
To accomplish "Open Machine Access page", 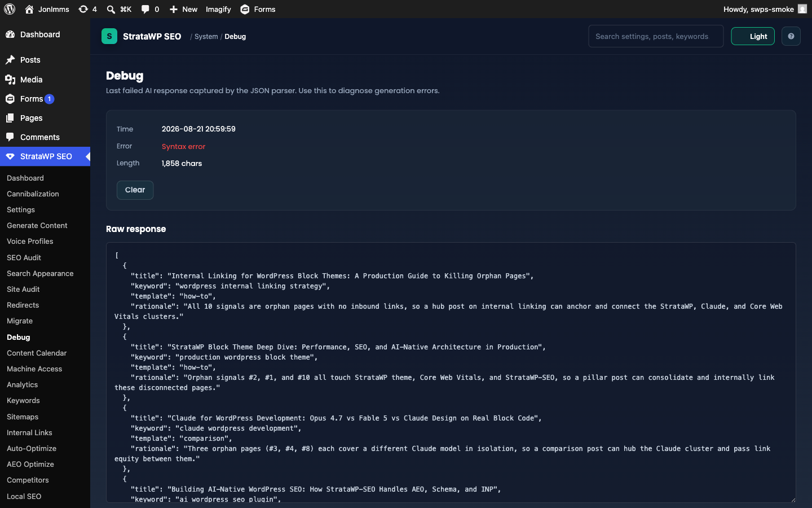I will point(34,369).
